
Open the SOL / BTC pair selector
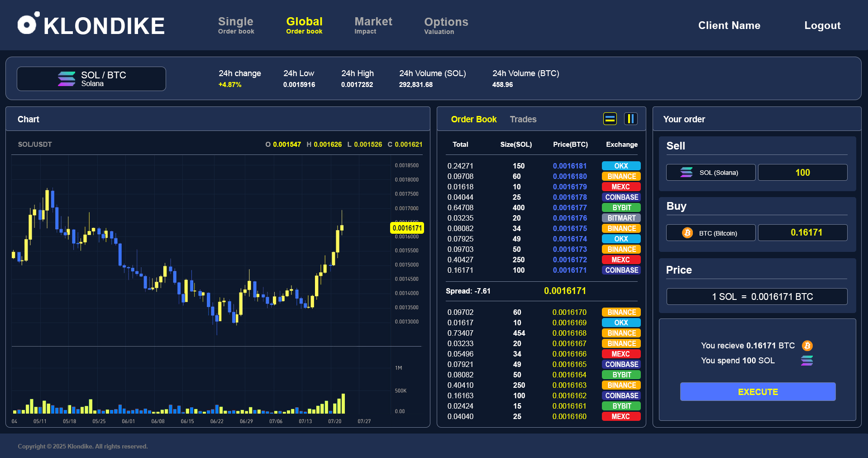(x=91, y=79)
